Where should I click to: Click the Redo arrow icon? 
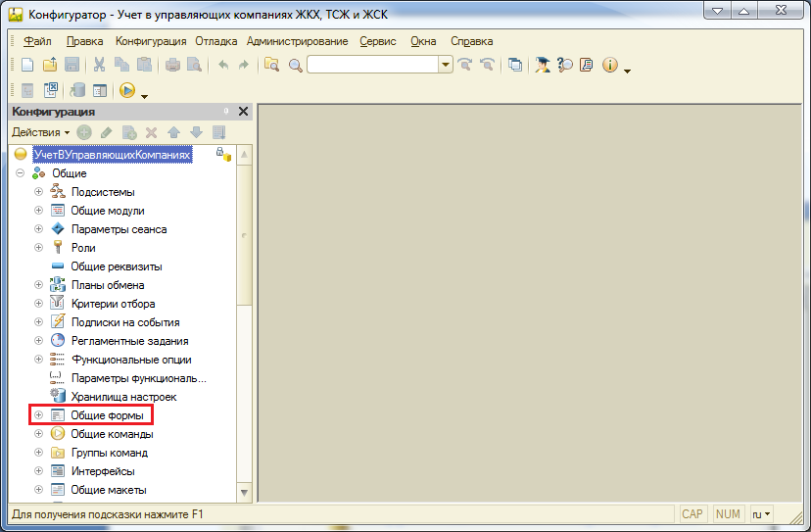243,65
